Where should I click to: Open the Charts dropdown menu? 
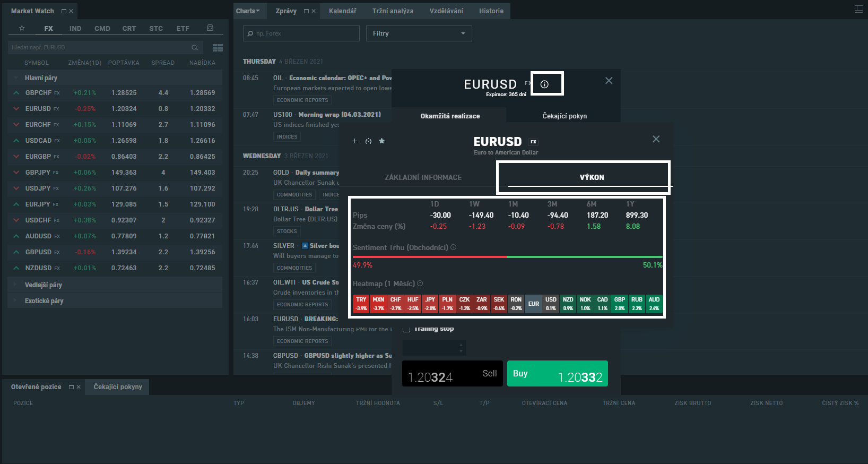248,11
